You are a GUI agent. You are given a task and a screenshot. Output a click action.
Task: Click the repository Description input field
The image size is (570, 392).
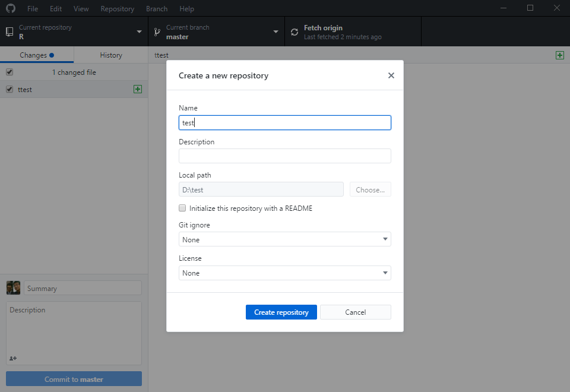(284, 156)
